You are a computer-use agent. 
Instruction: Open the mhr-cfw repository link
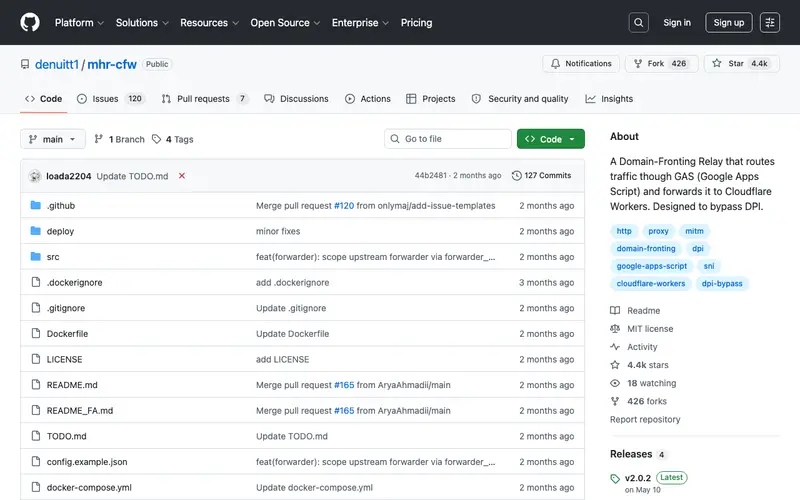(x=112, y=64)
